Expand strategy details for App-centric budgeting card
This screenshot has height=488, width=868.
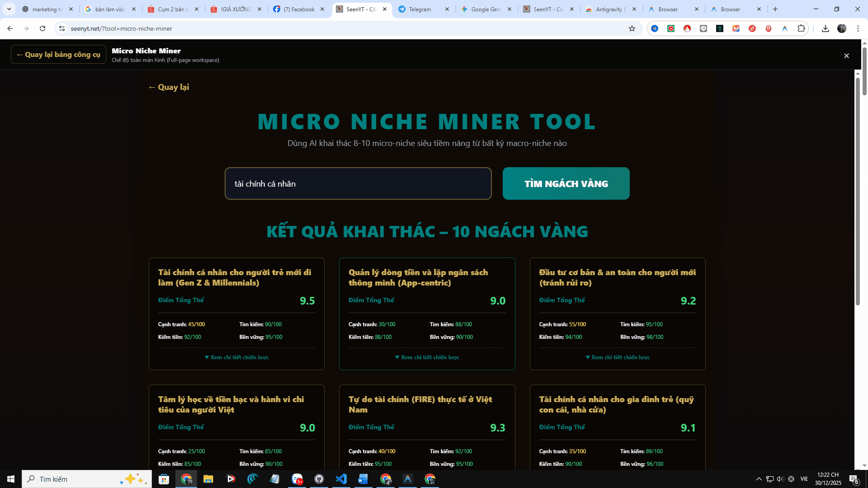(x=427, y=357)
